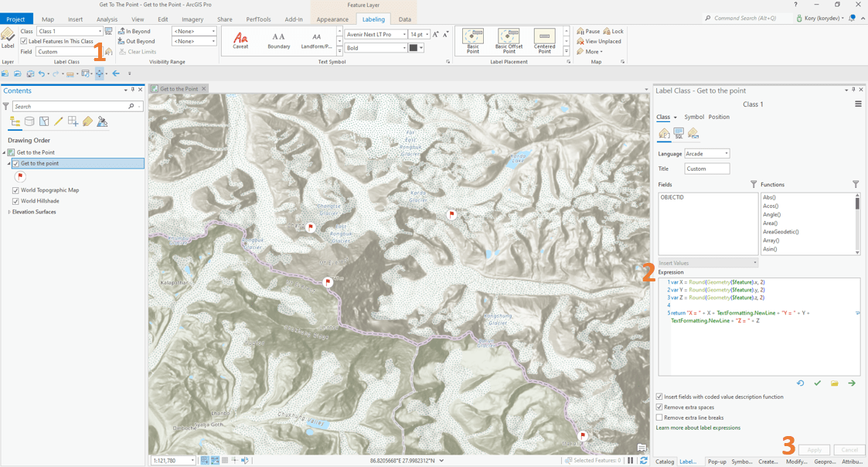Export expression using green arrow icon
This screenshot has height=467, width=868.
[x=852, y=383]
